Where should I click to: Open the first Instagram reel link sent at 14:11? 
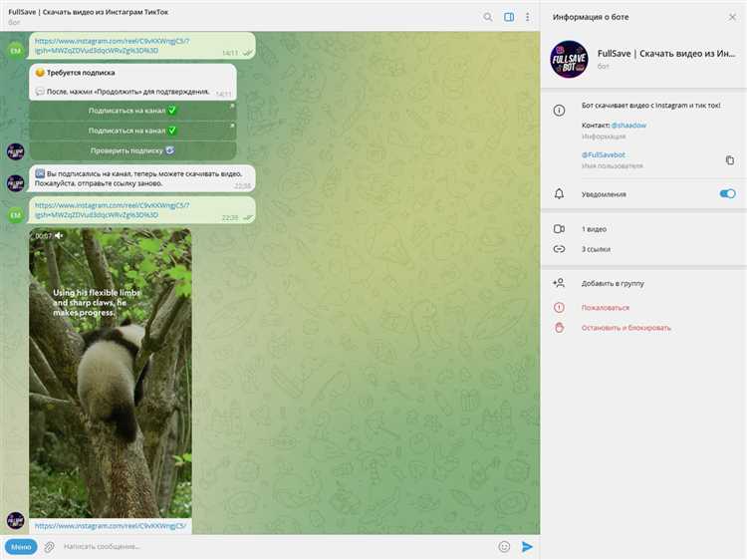click(x=112, y=46)
